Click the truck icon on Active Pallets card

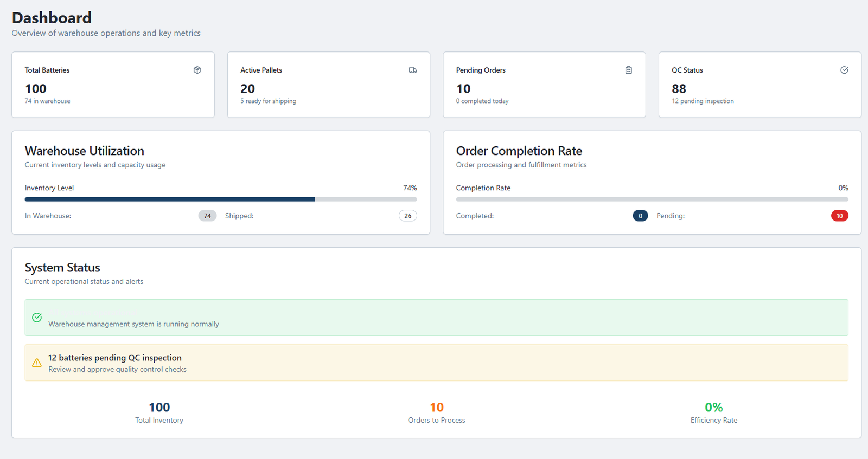(x=413, y=70)
